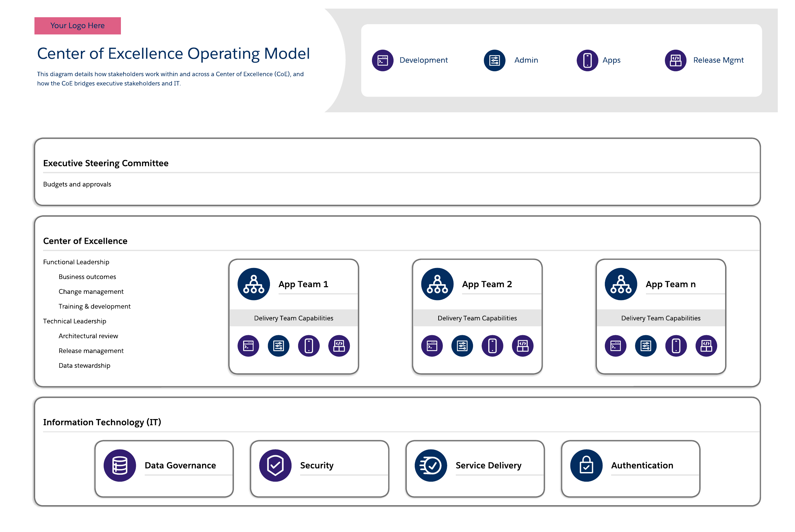
Task: Select the Change management entry
Action: point(91,292)
